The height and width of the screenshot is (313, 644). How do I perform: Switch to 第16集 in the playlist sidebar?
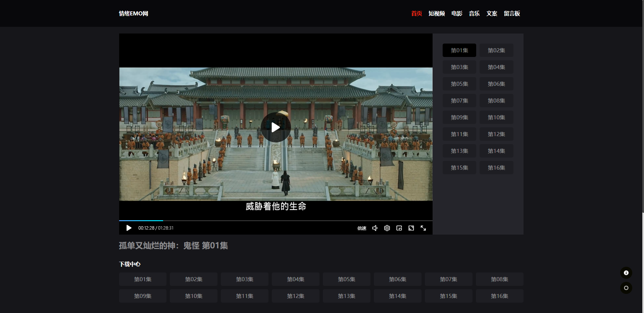[496, 168]
